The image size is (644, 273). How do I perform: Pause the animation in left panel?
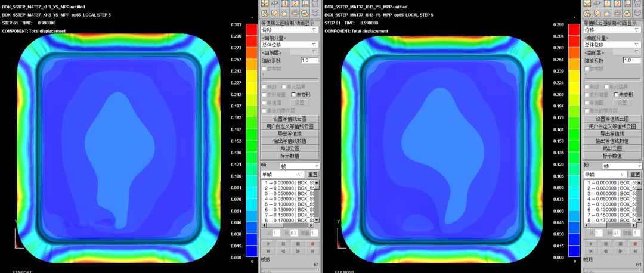pyautogui.click(x=283, y=243)
